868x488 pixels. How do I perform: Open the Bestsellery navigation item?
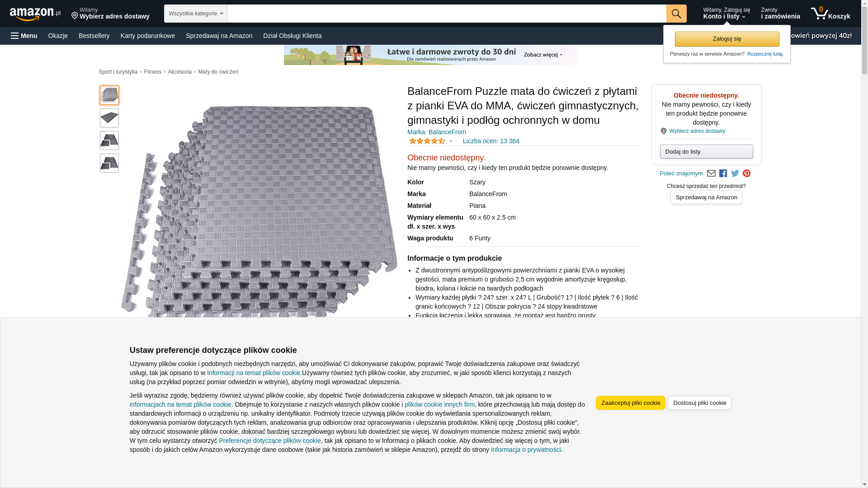tap(94, 36)
